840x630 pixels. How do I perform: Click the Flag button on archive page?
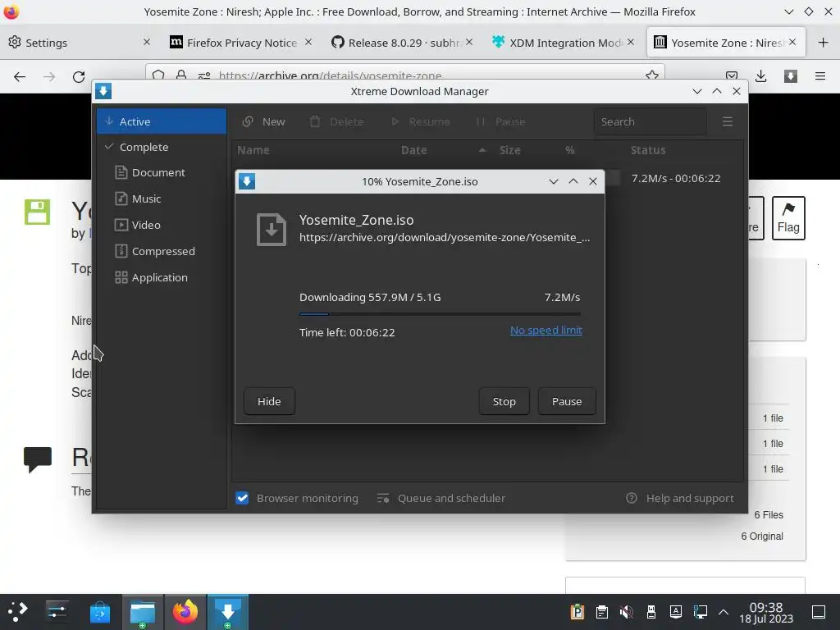tap(788, 218)
